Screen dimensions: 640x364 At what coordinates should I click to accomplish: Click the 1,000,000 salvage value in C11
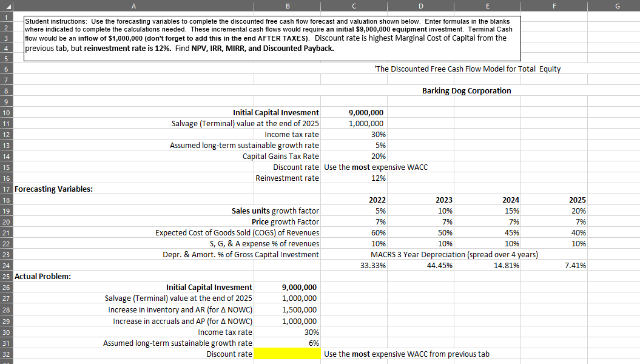click(x=366, y=124)
